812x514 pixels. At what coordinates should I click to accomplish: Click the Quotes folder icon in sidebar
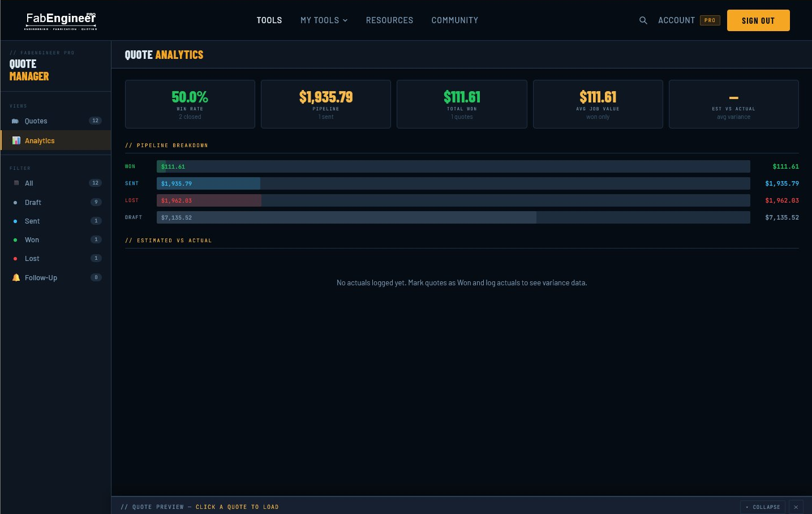(x=16, y=121)
